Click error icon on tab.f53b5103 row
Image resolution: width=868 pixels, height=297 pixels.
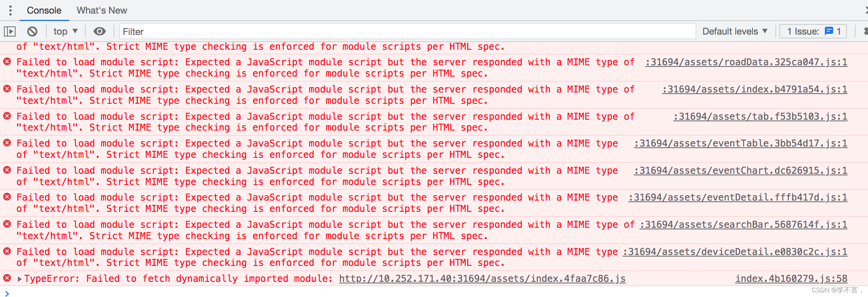click(x=7, y=116)
